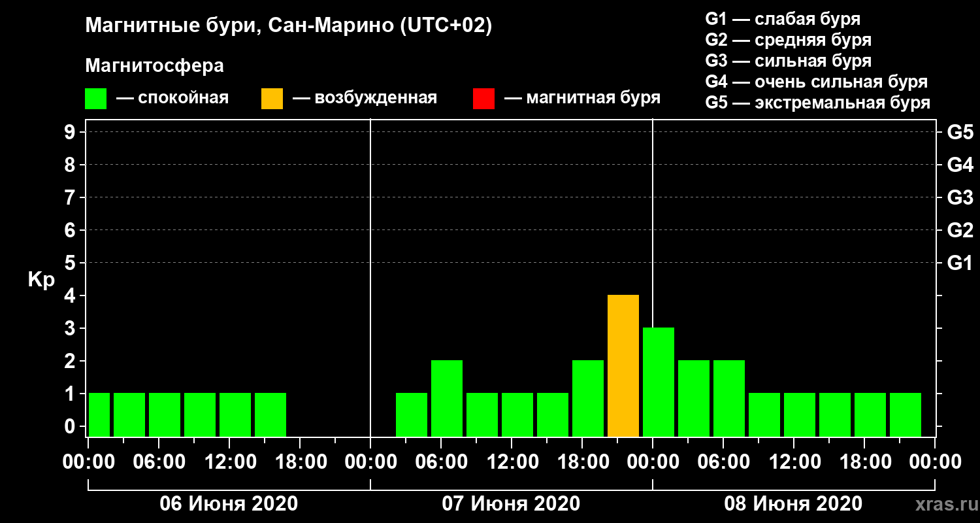980x523 pixels.
Task: Click 'G3 — сильная буря' legend line
Action: click(788, 61)
